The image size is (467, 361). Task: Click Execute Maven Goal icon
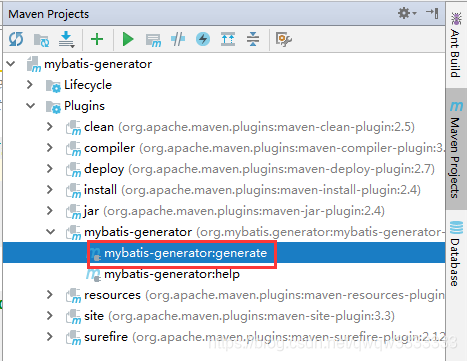153,40
